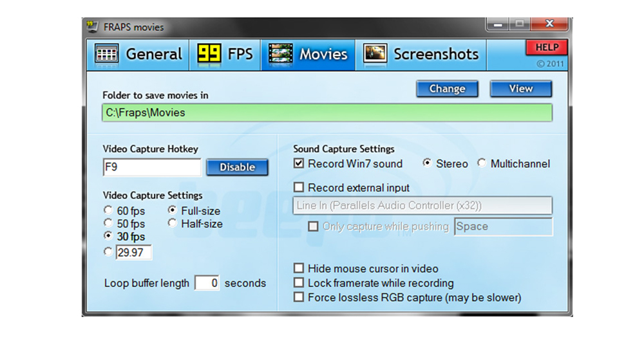Select the custom fps radio button
Screen dimensions: 644x337
108,251
